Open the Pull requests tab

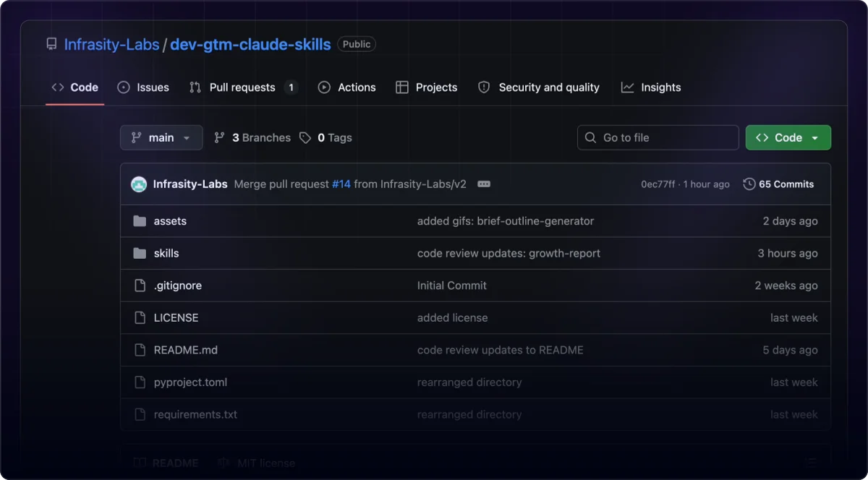coord(242,87)
